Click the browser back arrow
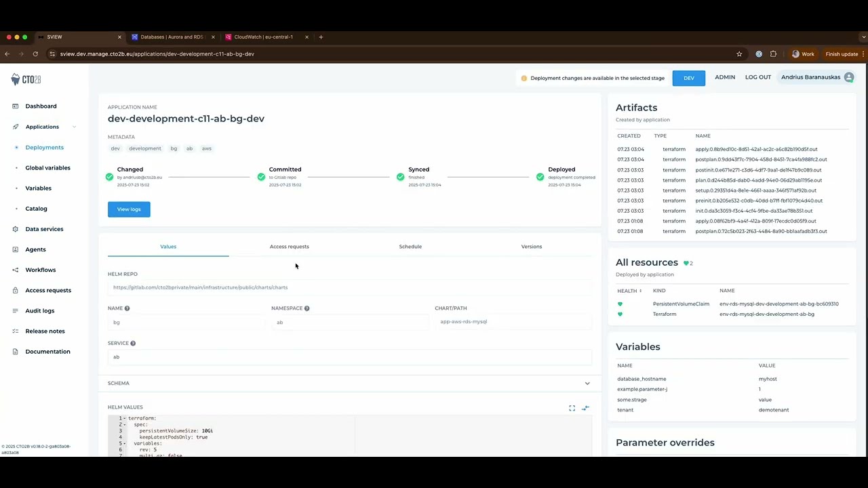This screenshot has width=868, height=488. tap(7, 54)
